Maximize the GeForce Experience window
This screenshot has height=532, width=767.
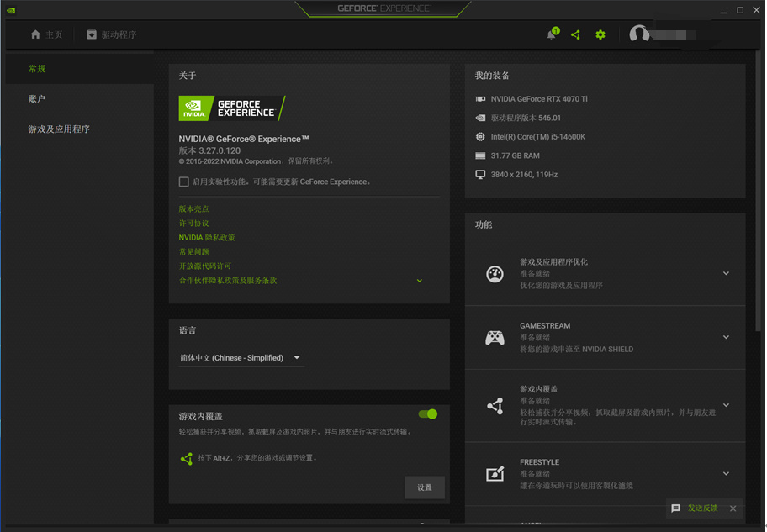pyautogui.click(x=740, y=10)
